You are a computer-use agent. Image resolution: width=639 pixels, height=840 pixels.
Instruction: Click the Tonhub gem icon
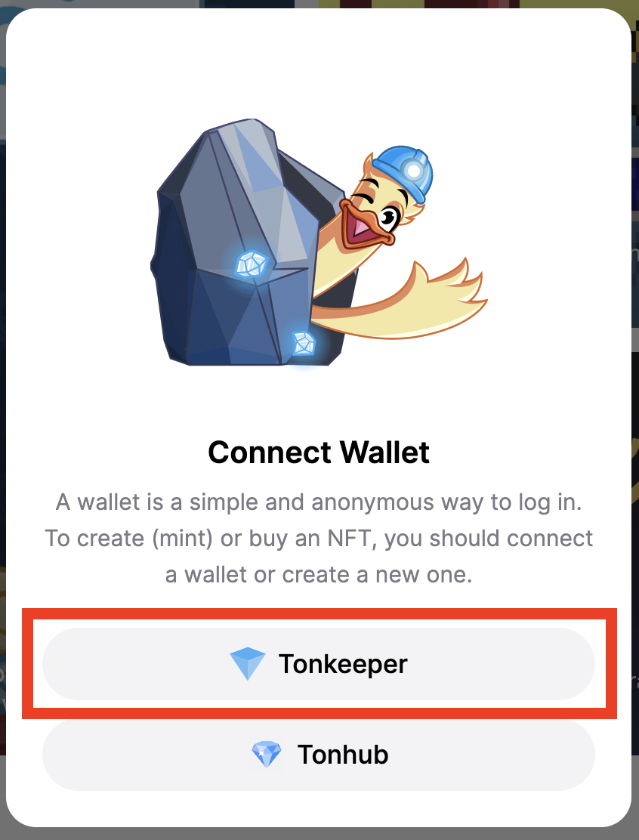click(266, 755)
